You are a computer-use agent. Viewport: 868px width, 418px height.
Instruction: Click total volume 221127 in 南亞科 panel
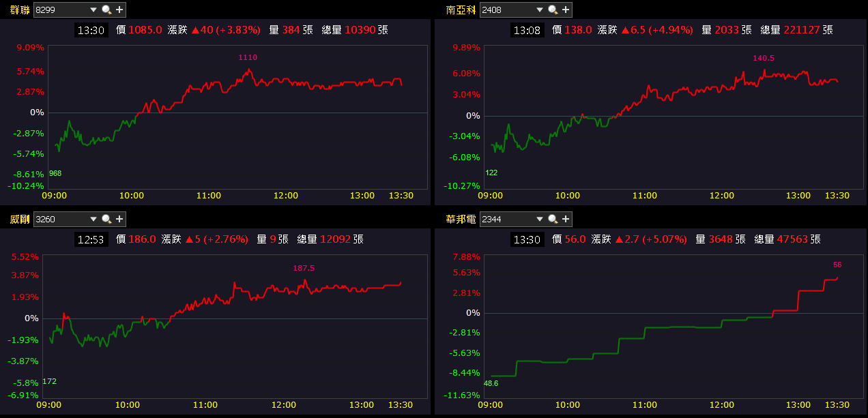click(802, 30)
